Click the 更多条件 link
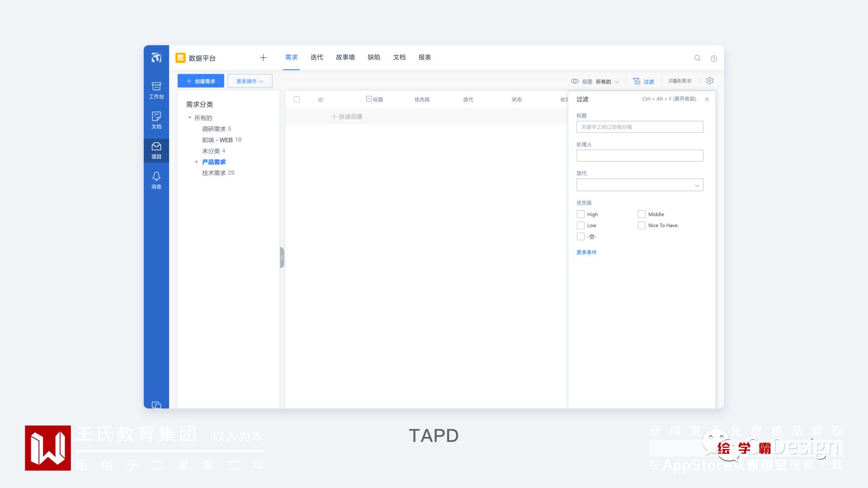Image resolution: width=868 pixels, height=488 pixels. pos(586,253)
